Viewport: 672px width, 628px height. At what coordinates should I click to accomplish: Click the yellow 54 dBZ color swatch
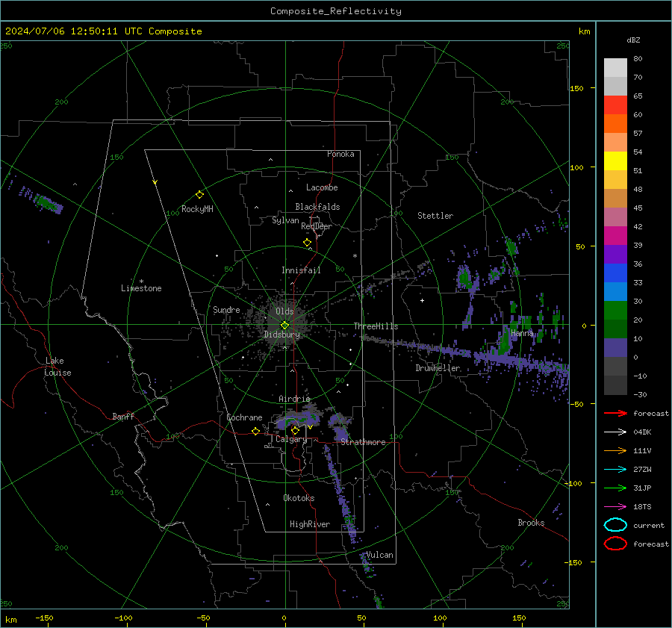[x=615, y=161]
